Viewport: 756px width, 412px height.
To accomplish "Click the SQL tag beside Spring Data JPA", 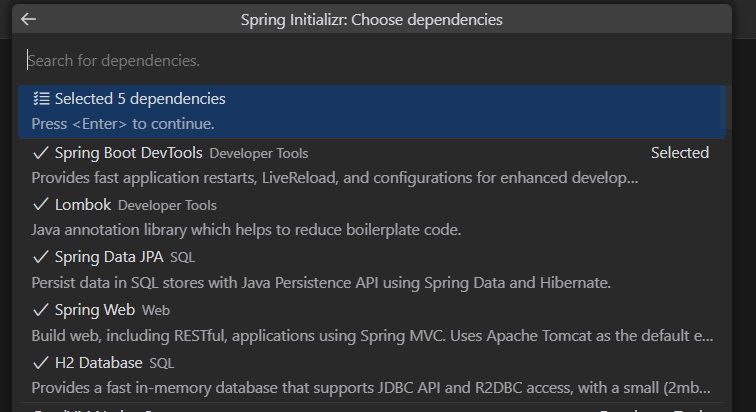I will coord(182,258).
